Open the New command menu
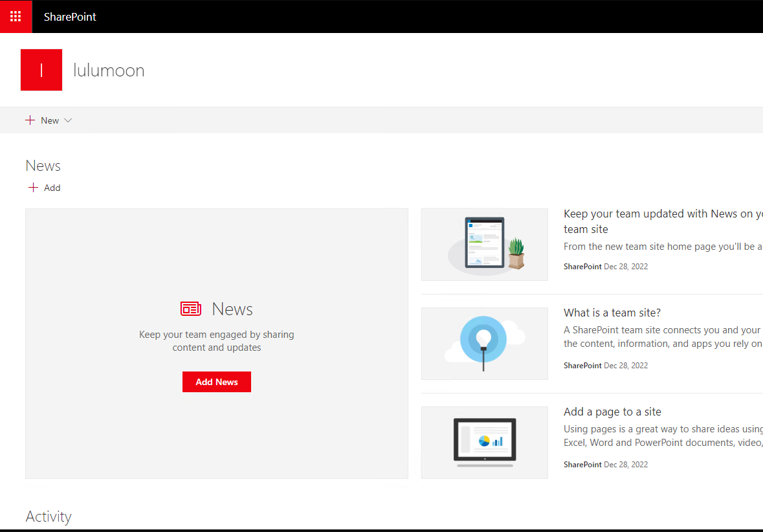The width and height of the screenshot is (763, 532). point(49,120)
